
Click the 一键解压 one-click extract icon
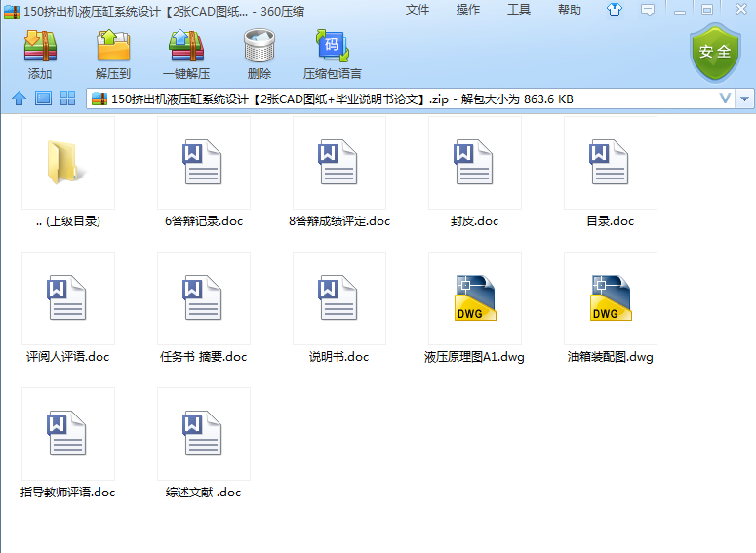(186, 46)
